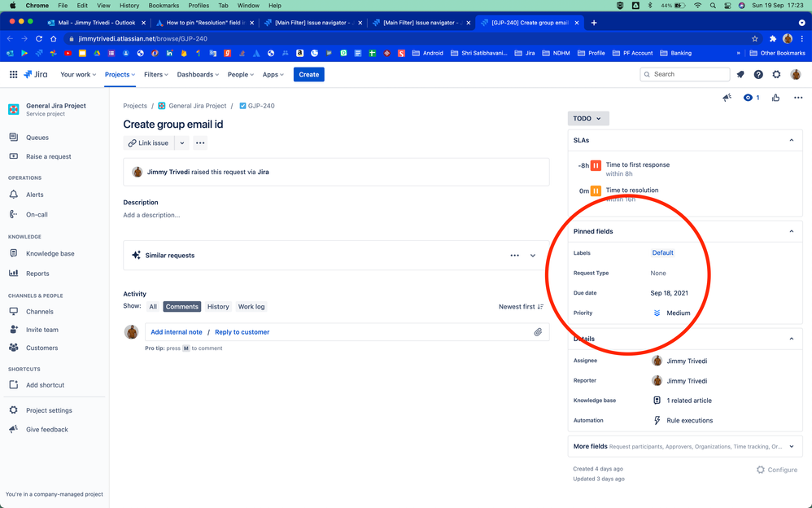812x508 pixels.
Task: Open the Filters menu
Action: (x=156, y=75)
